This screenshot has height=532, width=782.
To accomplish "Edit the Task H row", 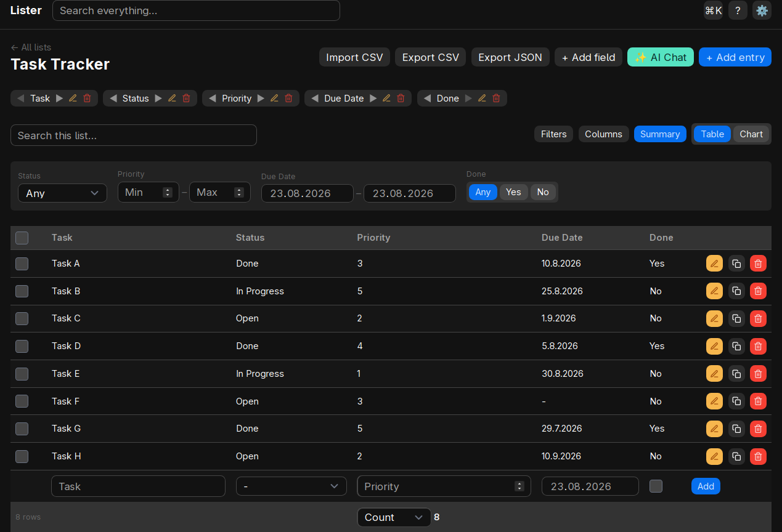I will coord(714,456).
